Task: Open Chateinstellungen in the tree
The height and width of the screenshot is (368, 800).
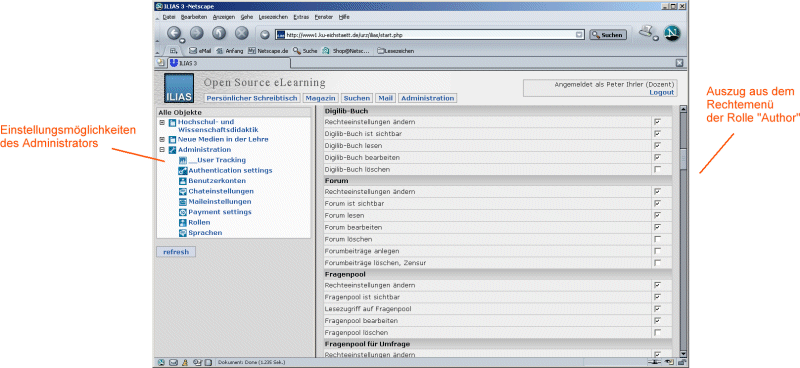Action: pyautogui.click(x=221, y=191)
